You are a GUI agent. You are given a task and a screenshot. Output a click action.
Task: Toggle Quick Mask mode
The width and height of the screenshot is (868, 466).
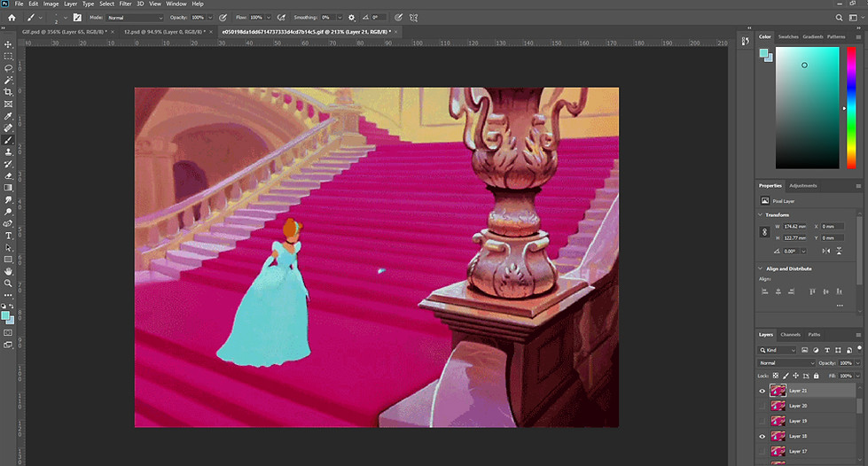[8, 332]
